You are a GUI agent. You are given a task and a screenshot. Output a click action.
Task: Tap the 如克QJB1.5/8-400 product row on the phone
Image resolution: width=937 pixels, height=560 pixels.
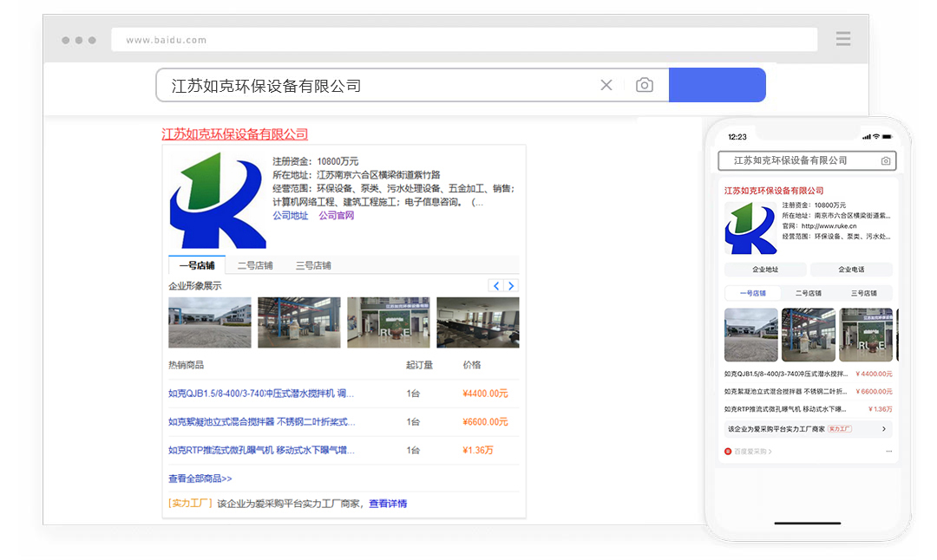tap(808, 374)
